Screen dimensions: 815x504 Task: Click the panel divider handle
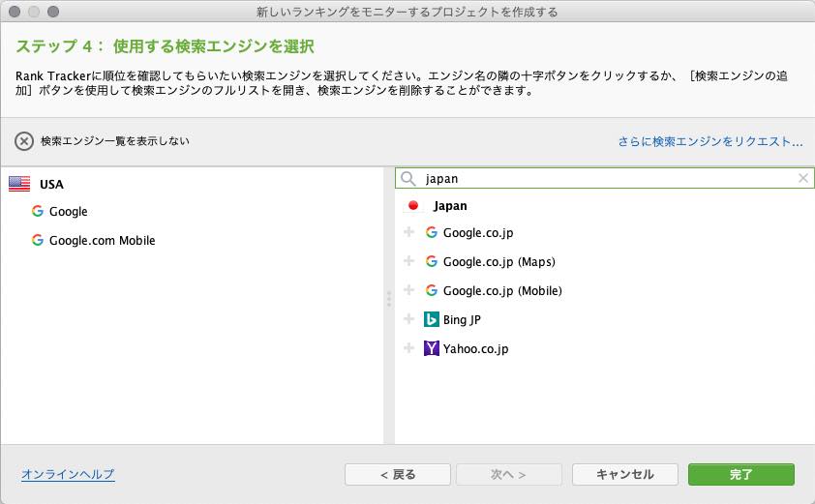click(388, 298)
